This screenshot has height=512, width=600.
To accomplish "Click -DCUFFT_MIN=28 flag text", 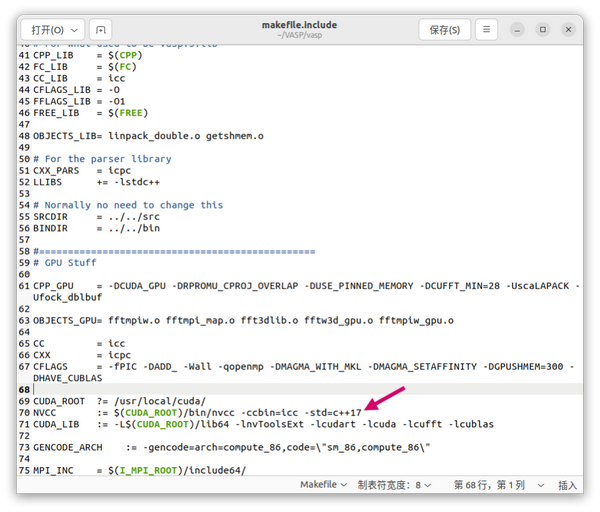I will coord(459,286).
